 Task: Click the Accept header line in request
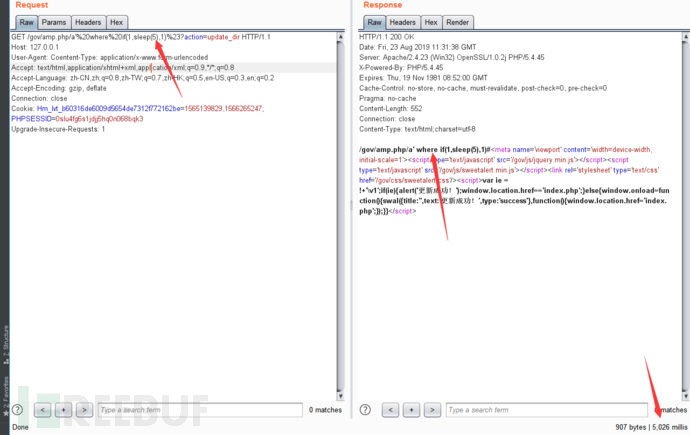[123, 68]
